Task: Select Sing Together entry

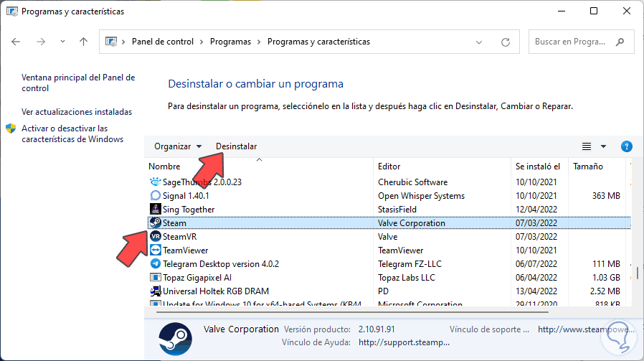Action: tap(189, 210)
